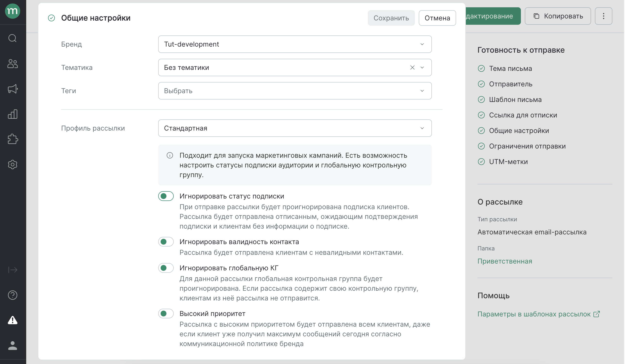Click Игнорировать глобальную КГ label

pyautogui.click(x=229, y=268)
